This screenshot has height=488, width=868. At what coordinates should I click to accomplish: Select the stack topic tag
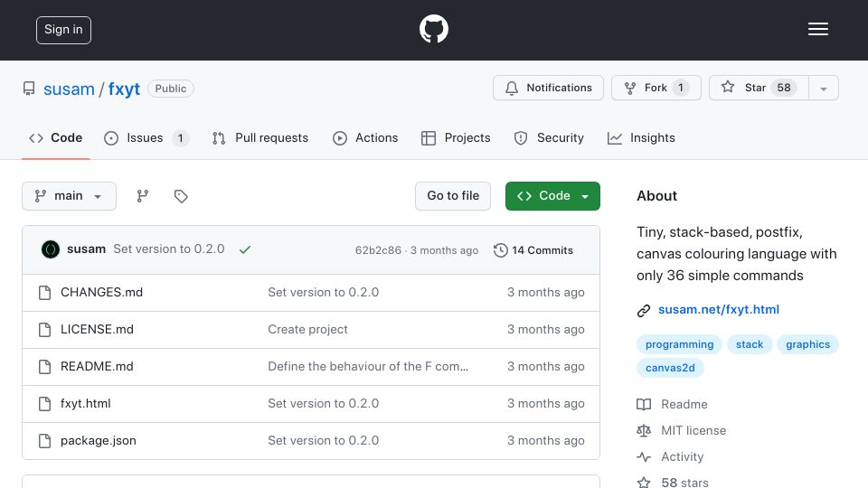[750, 344]
